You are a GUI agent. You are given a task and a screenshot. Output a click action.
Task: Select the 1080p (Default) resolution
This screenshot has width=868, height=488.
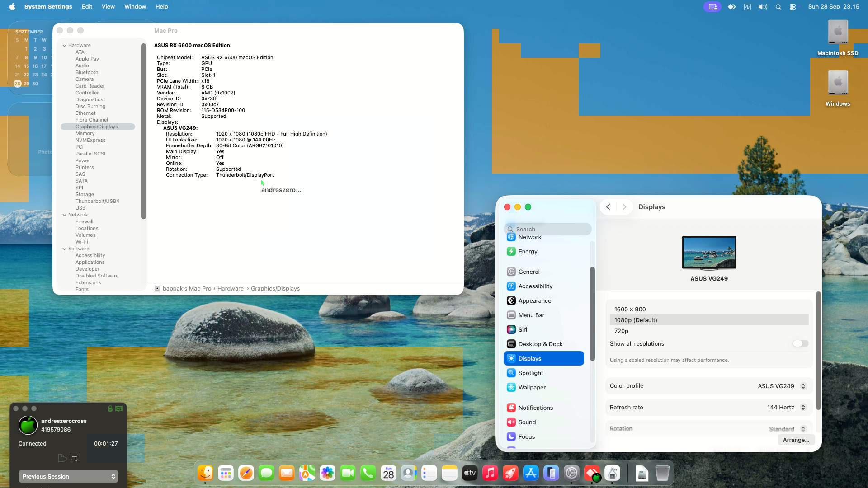[x=709, y=320]
